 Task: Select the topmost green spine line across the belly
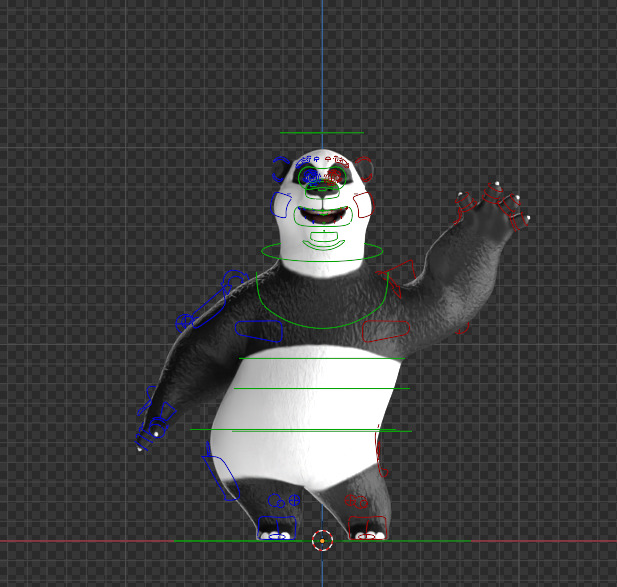[x=321, y=358]
